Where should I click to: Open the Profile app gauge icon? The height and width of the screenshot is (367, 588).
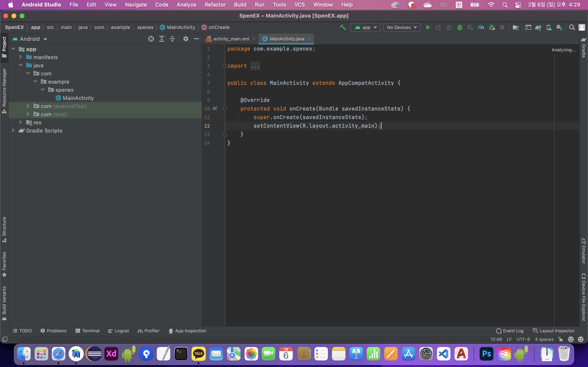tap(481, 28)
